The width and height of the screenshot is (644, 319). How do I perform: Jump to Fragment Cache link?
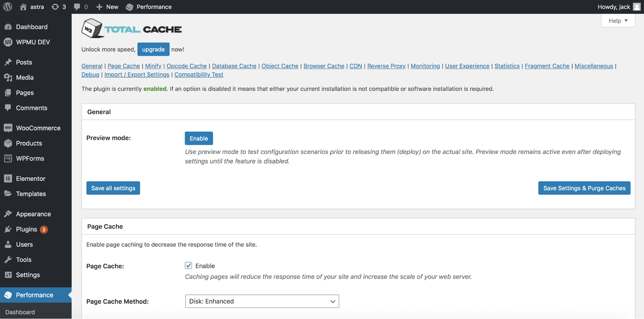(547, 66)
